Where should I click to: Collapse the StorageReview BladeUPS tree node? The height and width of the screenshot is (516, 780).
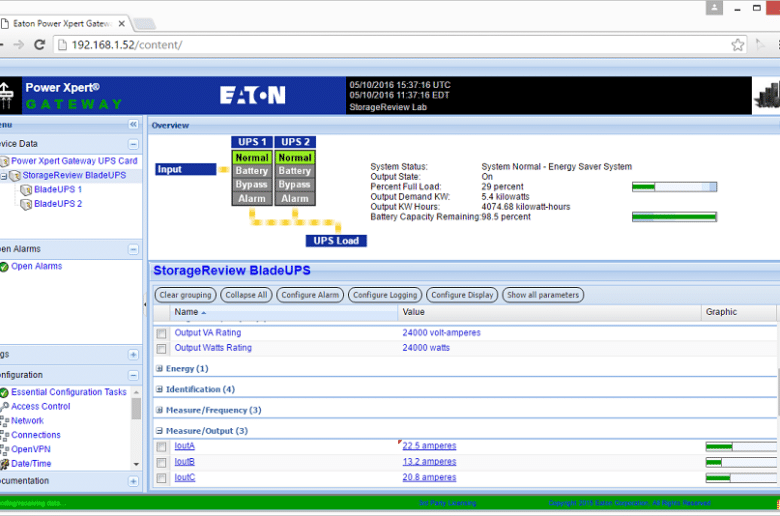tap(4, 176)
